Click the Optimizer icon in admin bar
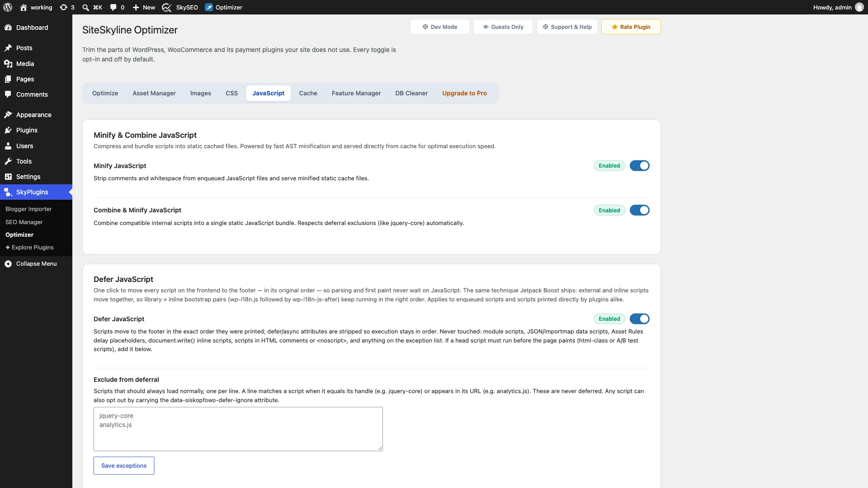The image size is (868, 488). click(x=209, y=7)
